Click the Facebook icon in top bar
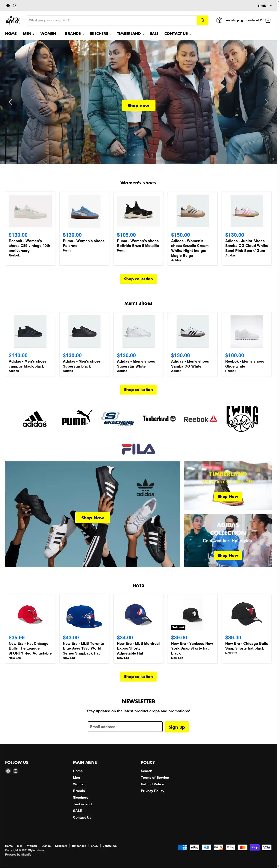 click(8, 6)
